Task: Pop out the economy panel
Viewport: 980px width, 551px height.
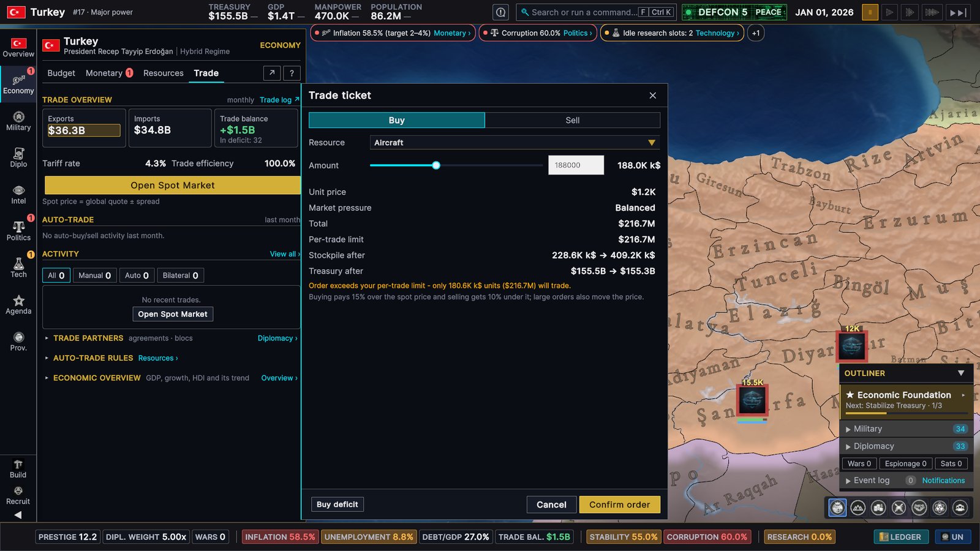Action: tap(272, 73)
